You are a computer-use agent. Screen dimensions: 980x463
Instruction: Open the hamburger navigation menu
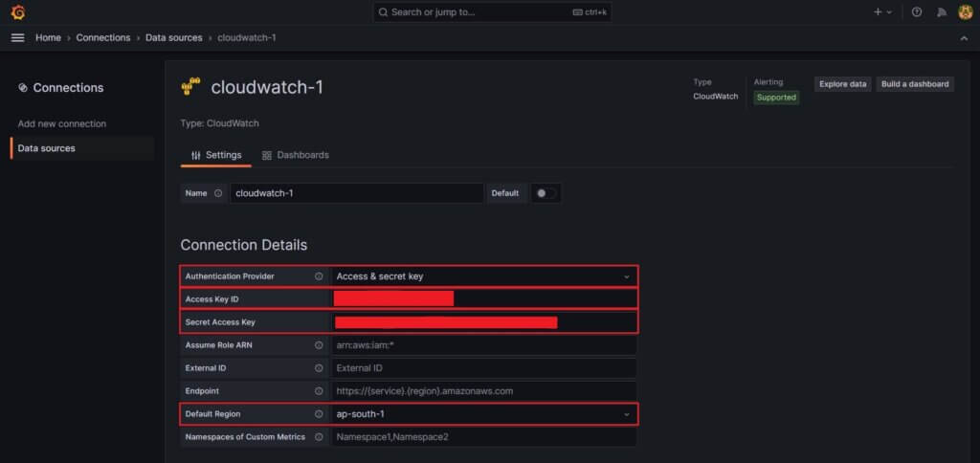(18, 37)
